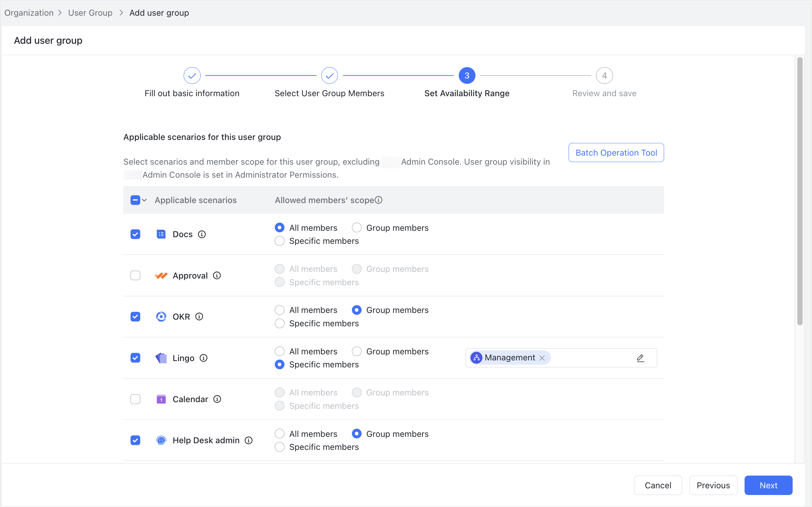Uncheck the OKR scenario checkbox
The image size is (812, 507).
click(x=136, y=316)
